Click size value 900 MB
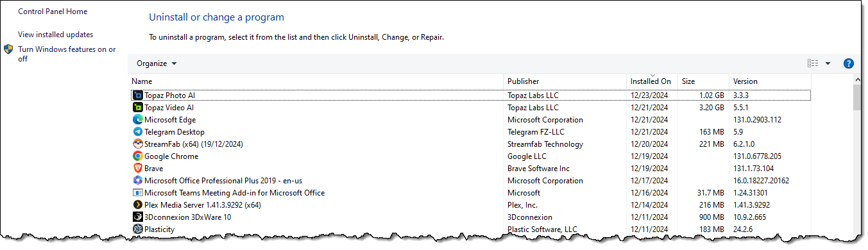 (x=712, y=217)
